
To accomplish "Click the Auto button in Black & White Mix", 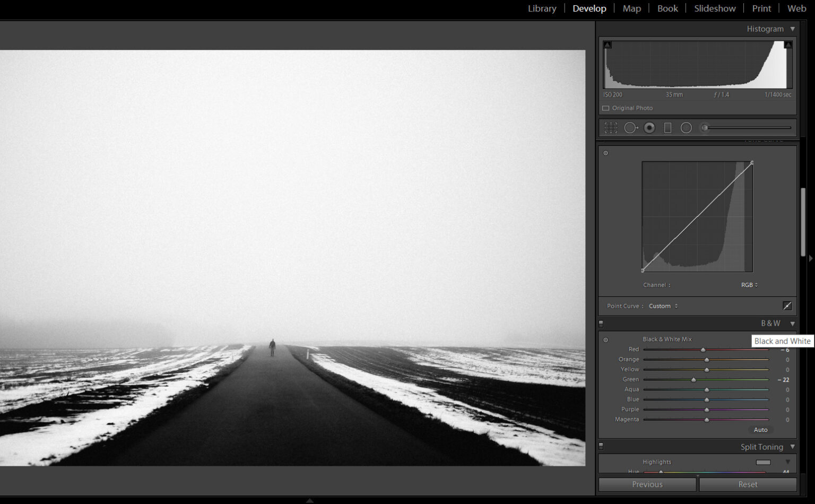I will (x=760, y=430).
